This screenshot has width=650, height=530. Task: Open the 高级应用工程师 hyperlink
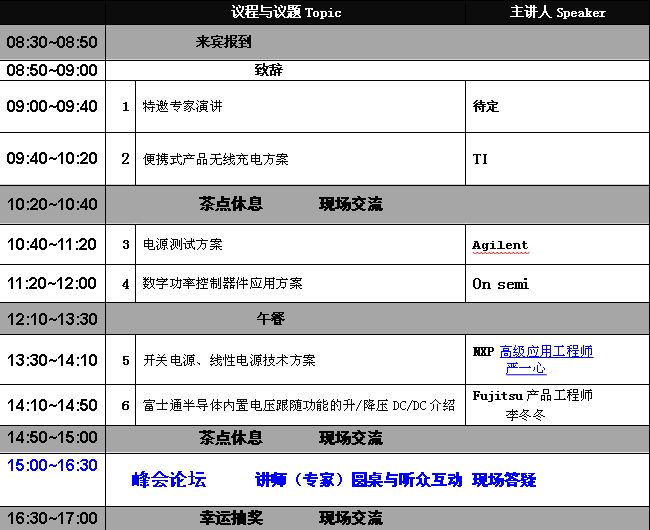[546, 352]
